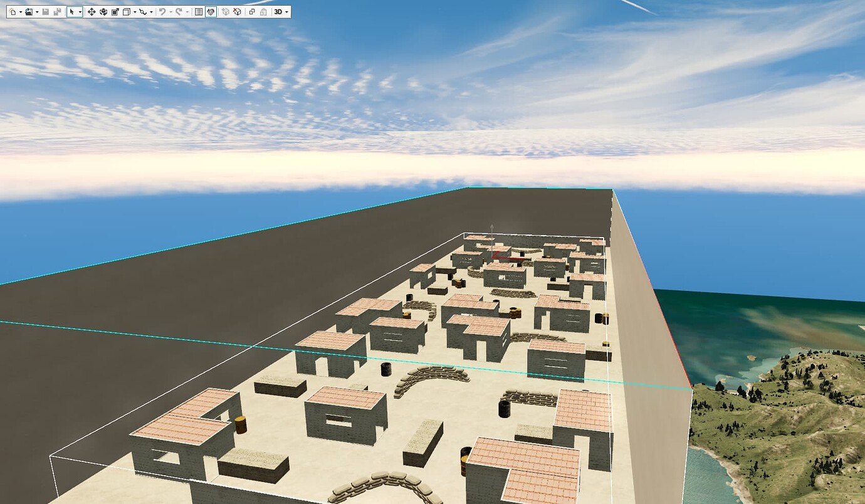
Task: Click the delete object red-X cube icon
Action: click(x=237, y=12)
